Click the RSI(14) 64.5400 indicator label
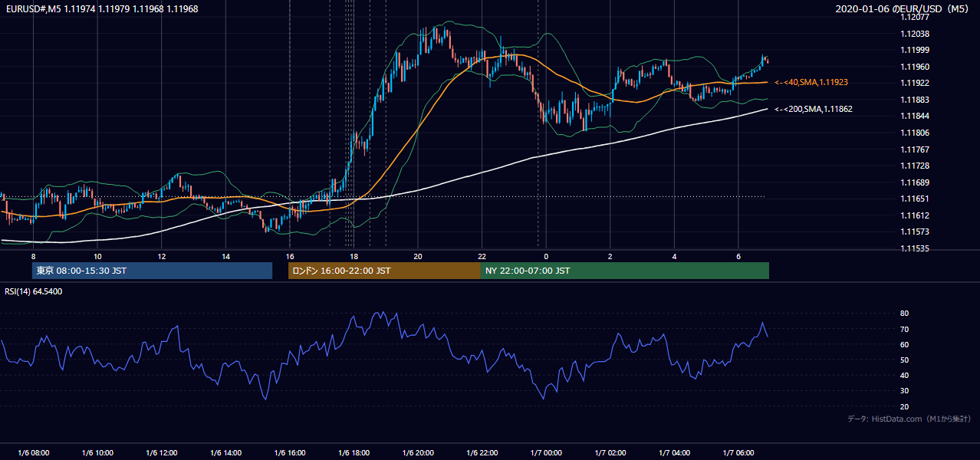 [x=34, y=291]
